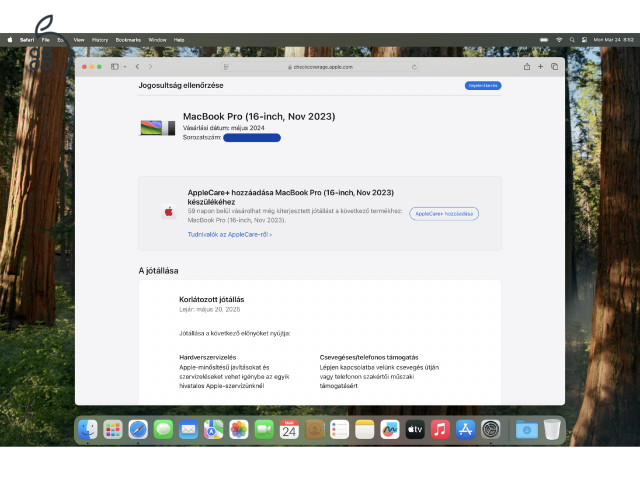Viewport: 640px width, 480px height.
Task: Open App Store from the Dock
Action: 465,429
